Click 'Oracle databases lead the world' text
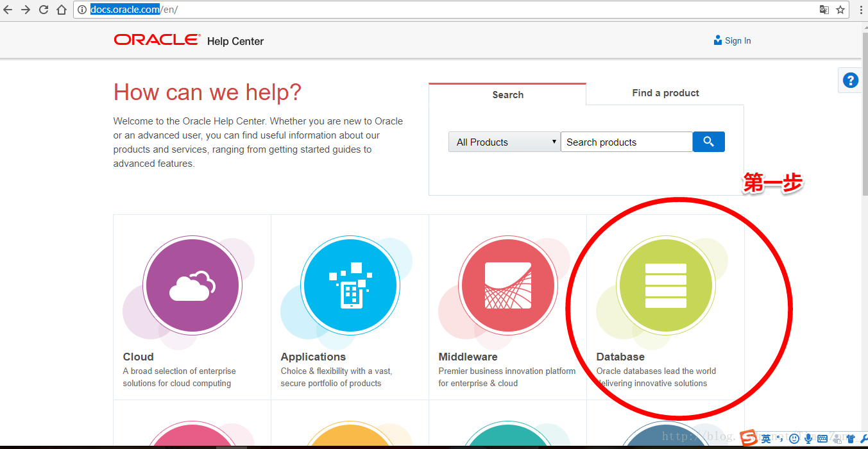 coord(656,371)
